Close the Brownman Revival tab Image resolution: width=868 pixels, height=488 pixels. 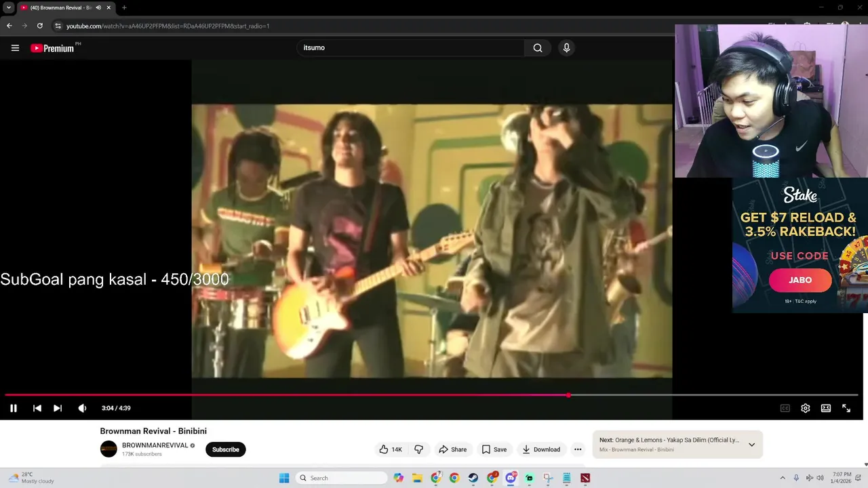point(108,7)
